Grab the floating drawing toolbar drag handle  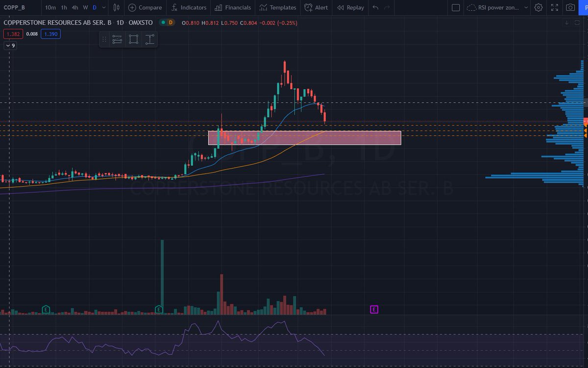click(x=104, y=40)
